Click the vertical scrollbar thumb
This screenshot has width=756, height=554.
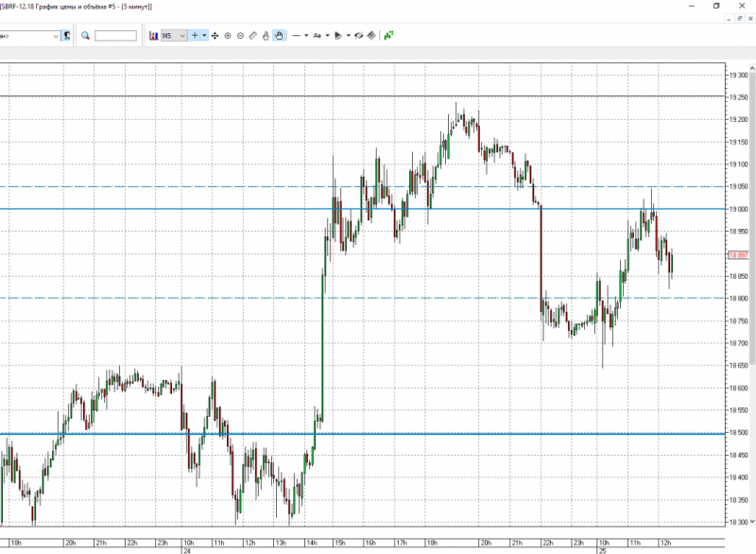[752, 219]
